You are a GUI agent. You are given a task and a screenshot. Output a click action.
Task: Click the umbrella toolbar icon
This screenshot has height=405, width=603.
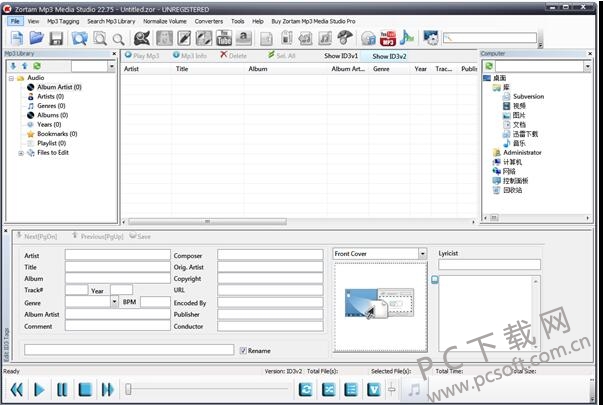(345, 38)
